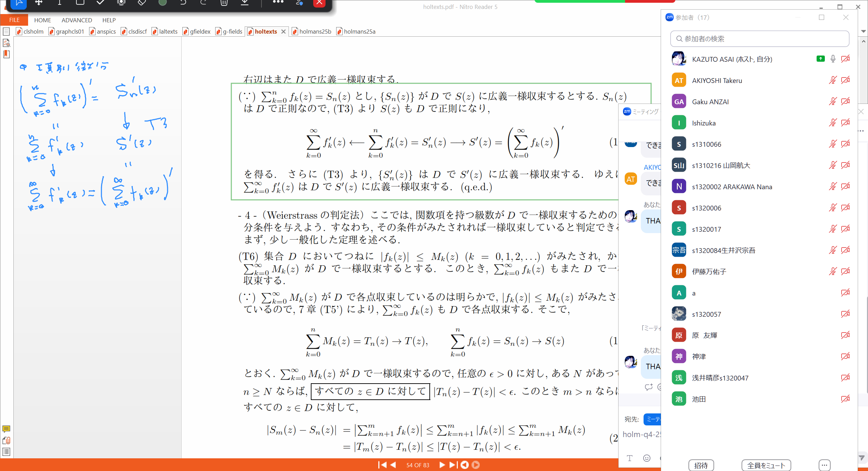The image size is (868, 471).
Task: Open the Bookmarks panel in Nitro Reader
Action: point(6,55)
